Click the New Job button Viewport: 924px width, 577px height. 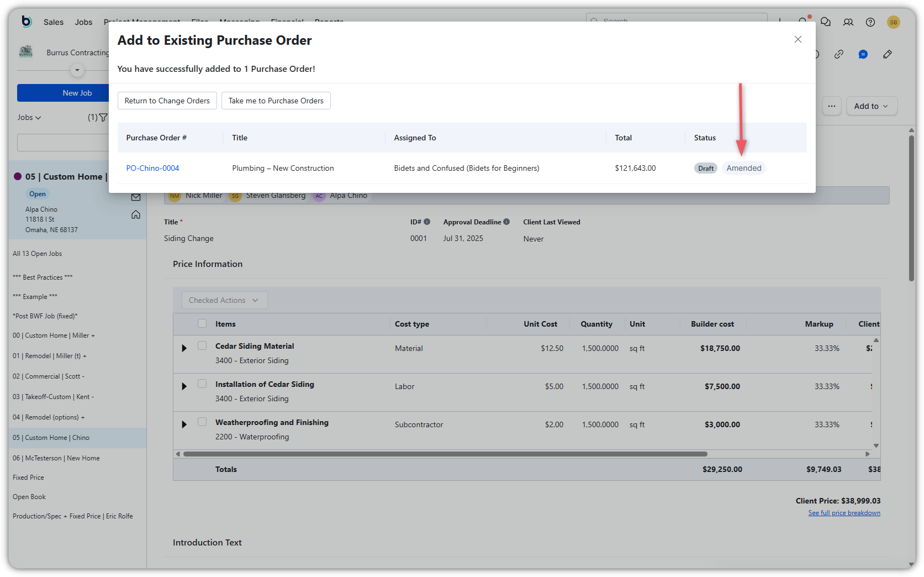tap(63, 93)
